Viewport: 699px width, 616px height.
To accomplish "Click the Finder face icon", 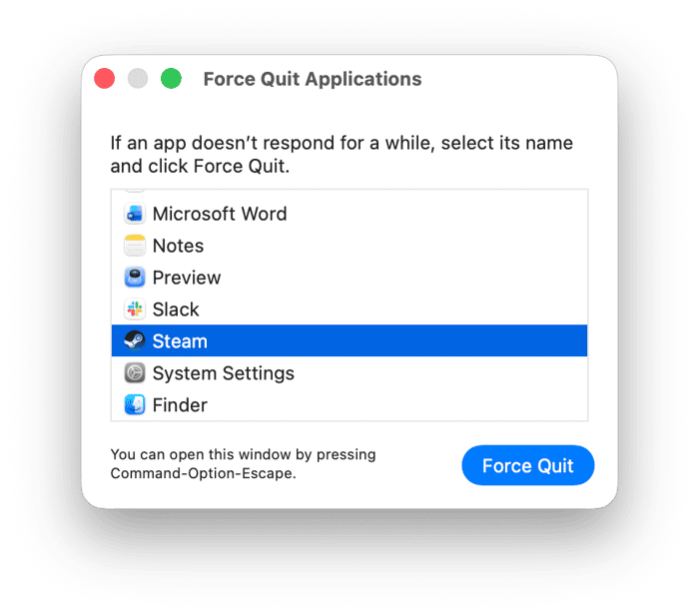I will (134, 404).
